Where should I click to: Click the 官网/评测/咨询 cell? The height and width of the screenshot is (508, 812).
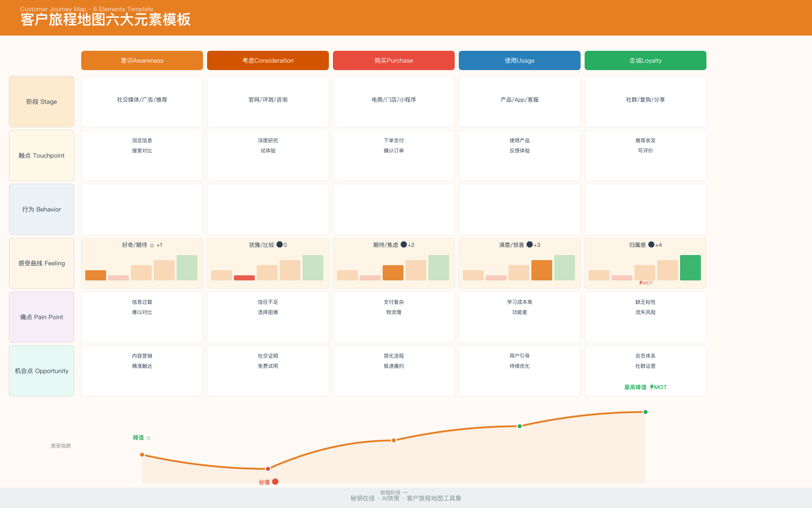268,102
